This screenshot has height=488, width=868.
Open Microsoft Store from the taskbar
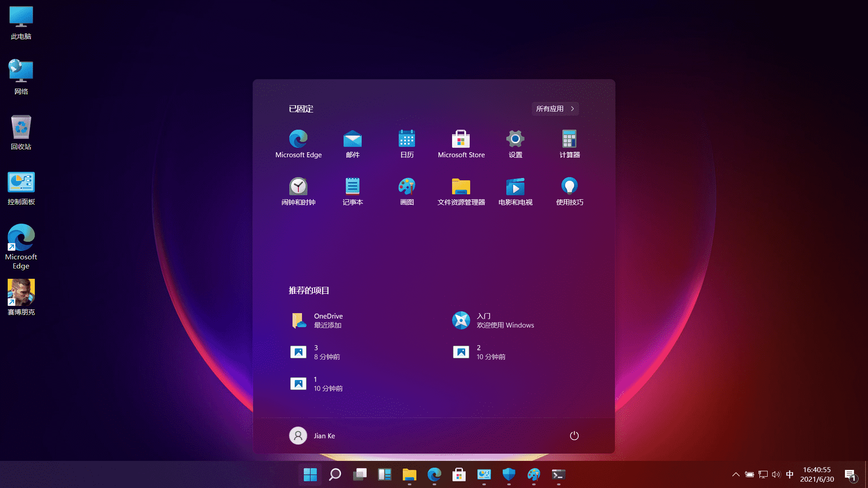tap(459, 474)
